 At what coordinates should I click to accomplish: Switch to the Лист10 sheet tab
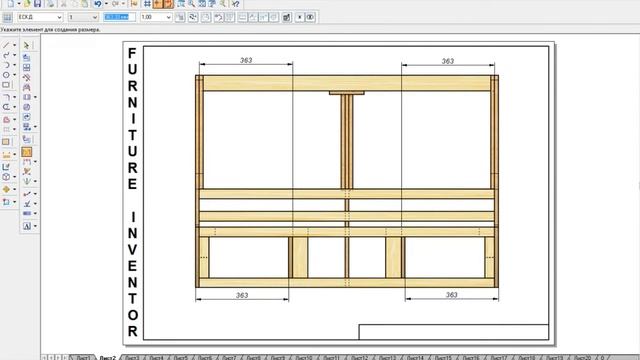point(303,358)
